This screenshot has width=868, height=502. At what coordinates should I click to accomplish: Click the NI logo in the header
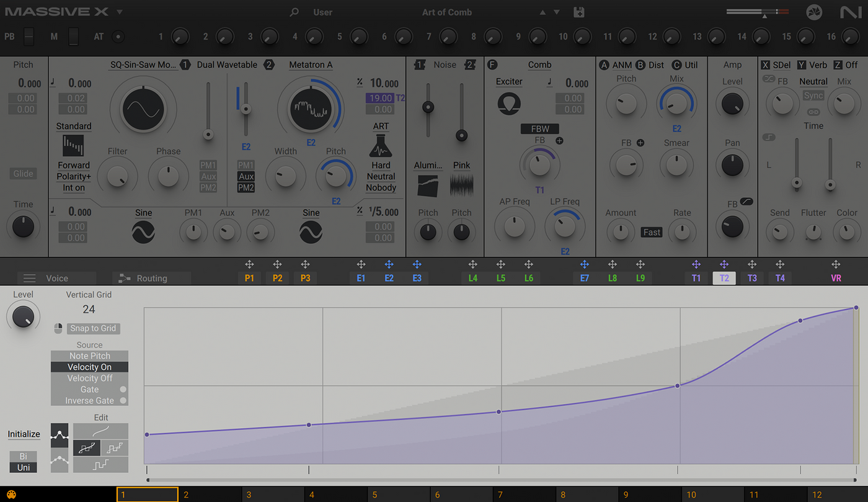tap(850, 12)
